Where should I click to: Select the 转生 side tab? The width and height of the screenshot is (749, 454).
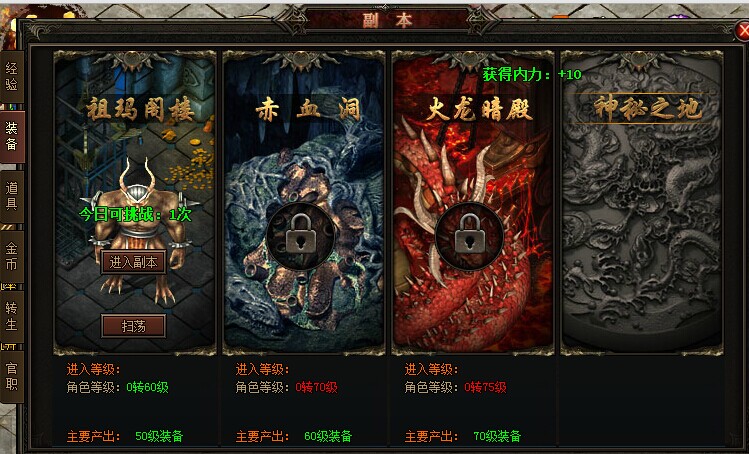[11, 316]
